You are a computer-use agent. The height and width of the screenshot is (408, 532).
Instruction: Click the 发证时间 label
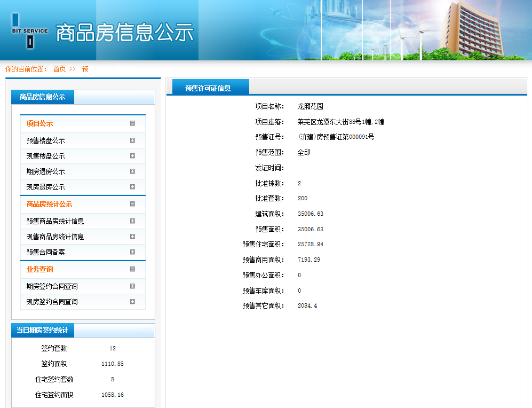click(269, 168)
